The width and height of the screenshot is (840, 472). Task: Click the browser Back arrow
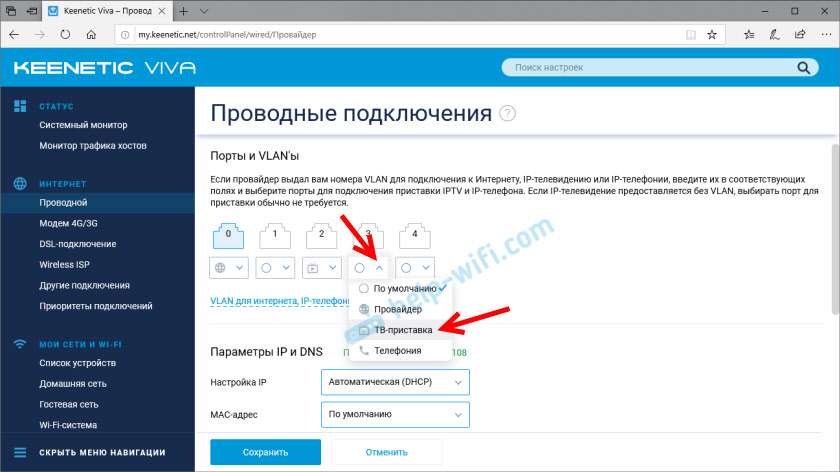[x=14, y=35]
